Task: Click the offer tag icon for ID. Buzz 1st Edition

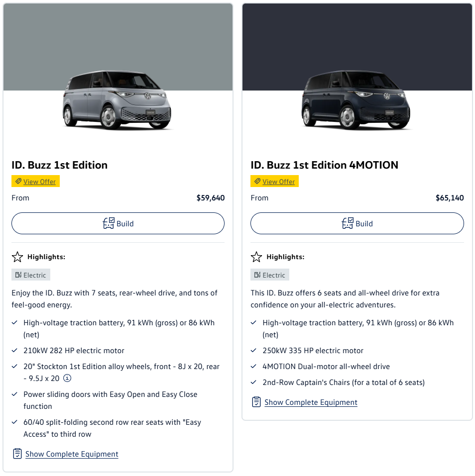Action: [x=18, y=182]
